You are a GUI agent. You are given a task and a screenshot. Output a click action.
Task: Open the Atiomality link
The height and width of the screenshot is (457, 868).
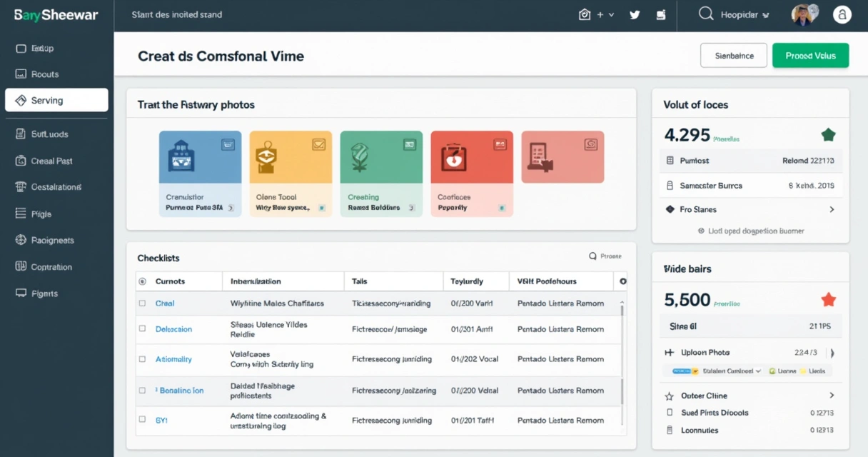[173, 359]
